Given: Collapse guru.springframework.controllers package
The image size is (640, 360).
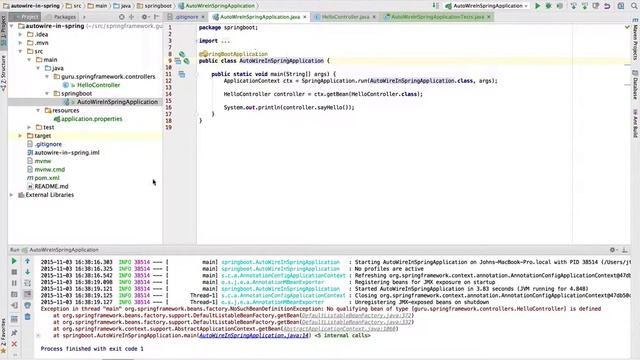Looking at the screenshot, I should click(x=47, y=77).
